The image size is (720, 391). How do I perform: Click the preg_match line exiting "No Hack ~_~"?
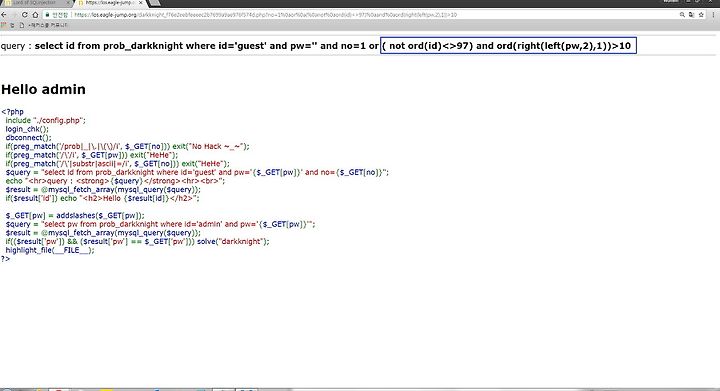click(x=127, y=146)
